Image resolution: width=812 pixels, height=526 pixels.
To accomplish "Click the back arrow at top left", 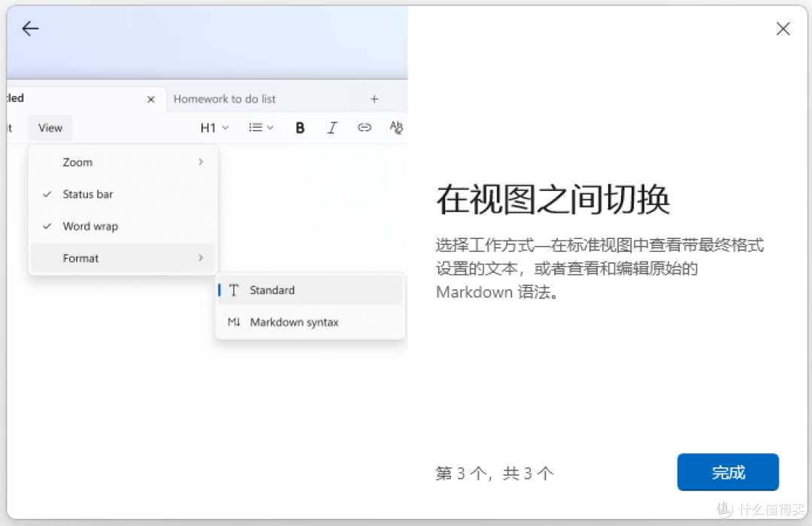I will 29,29.
